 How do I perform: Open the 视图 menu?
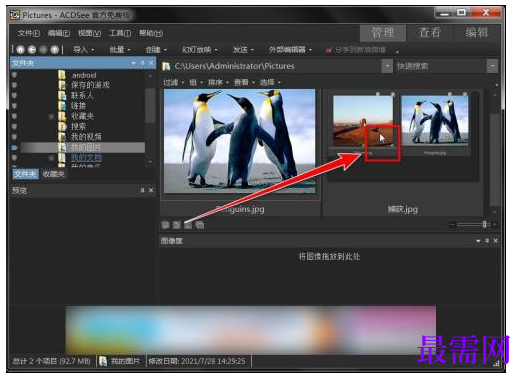[89, 33]
